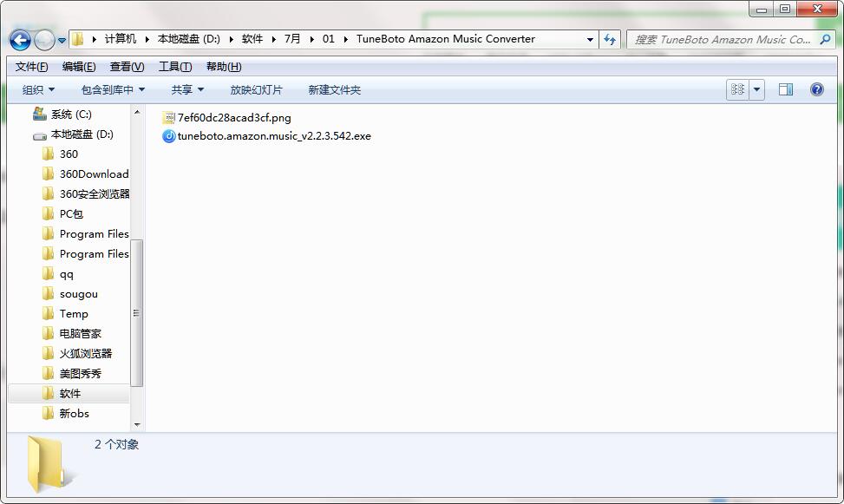Expand the arrow after 本地磁盘 (D:) breadcrumb

point(231,39)
